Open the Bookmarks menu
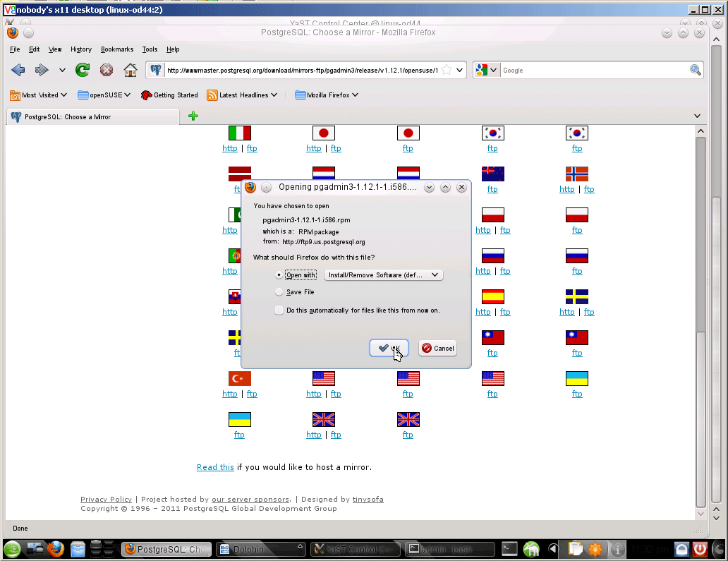 point(117,49)
